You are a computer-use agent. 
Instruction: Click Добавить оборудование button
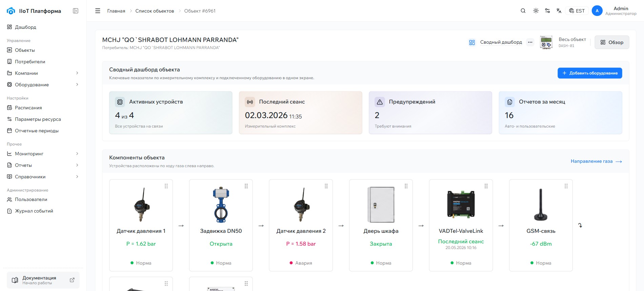(x=590, y=73)
